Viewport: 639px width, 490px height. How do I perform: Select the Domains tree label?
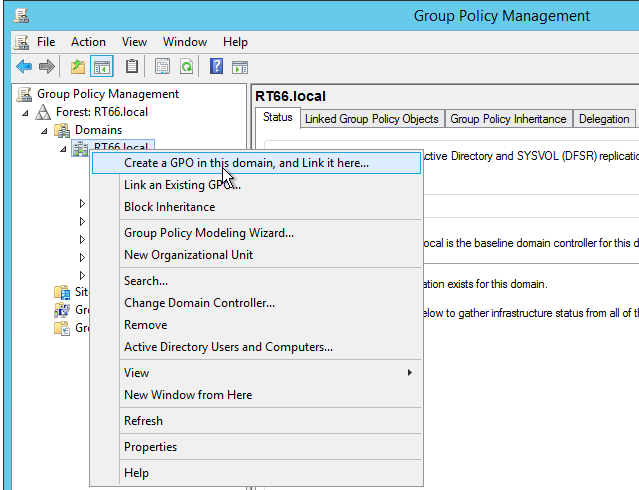coord(99,130)
